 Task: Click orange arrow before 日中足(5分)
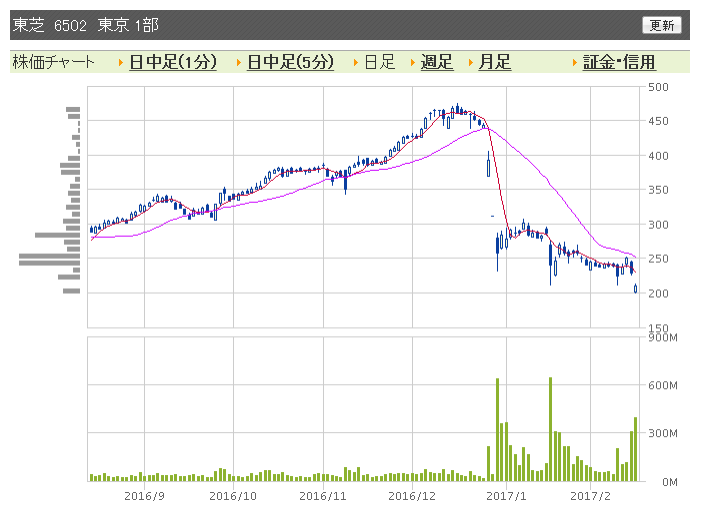tap(239, 63)
